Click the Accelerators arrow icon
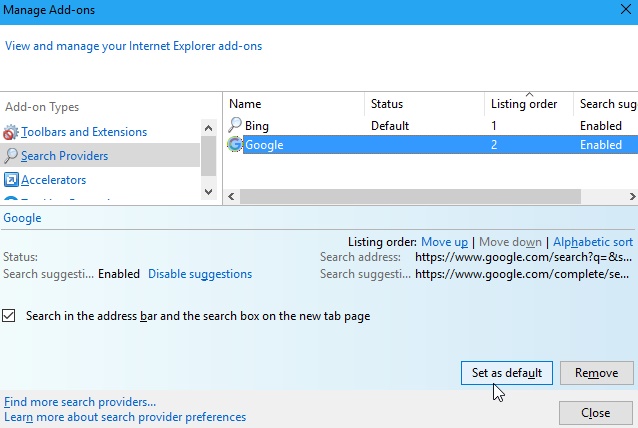The width and height of the screenshot is (638, 428). [x=11, y=179]
